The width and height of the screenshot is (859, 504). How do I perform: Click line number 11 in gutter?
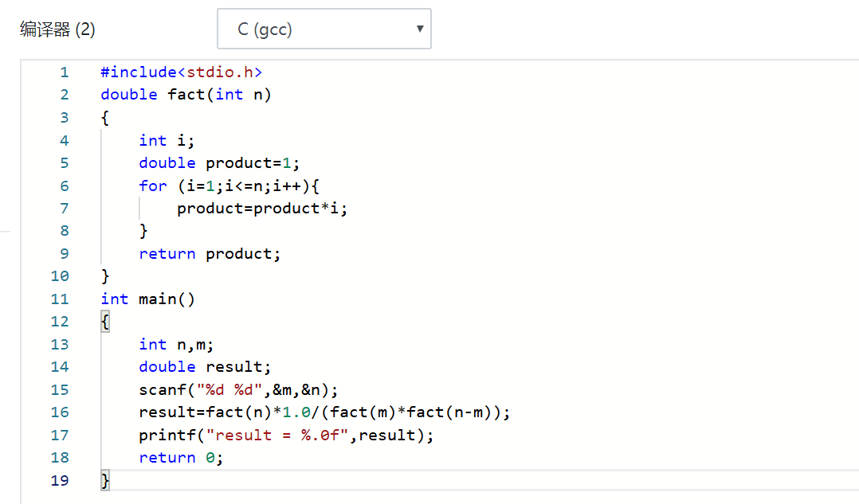61,299
